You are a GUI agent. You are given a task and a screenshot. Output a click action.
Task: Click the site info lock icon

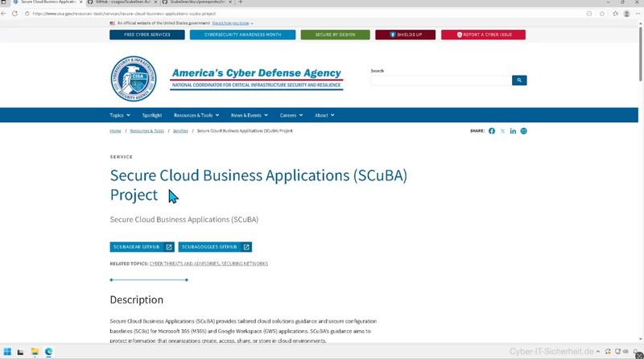point(27,14)
